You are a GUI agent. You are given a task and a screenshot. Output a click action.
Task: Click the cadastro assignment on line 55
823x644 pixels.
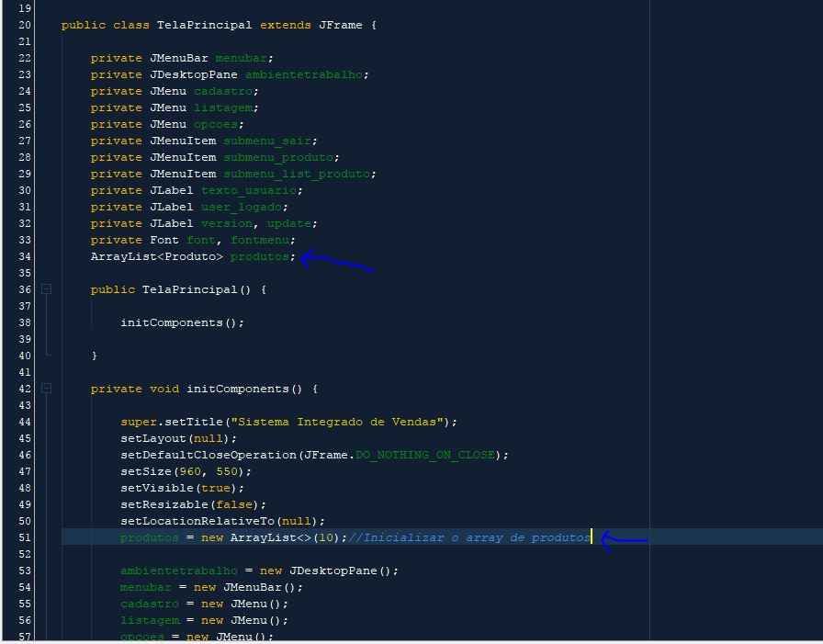tap(204, 604)
